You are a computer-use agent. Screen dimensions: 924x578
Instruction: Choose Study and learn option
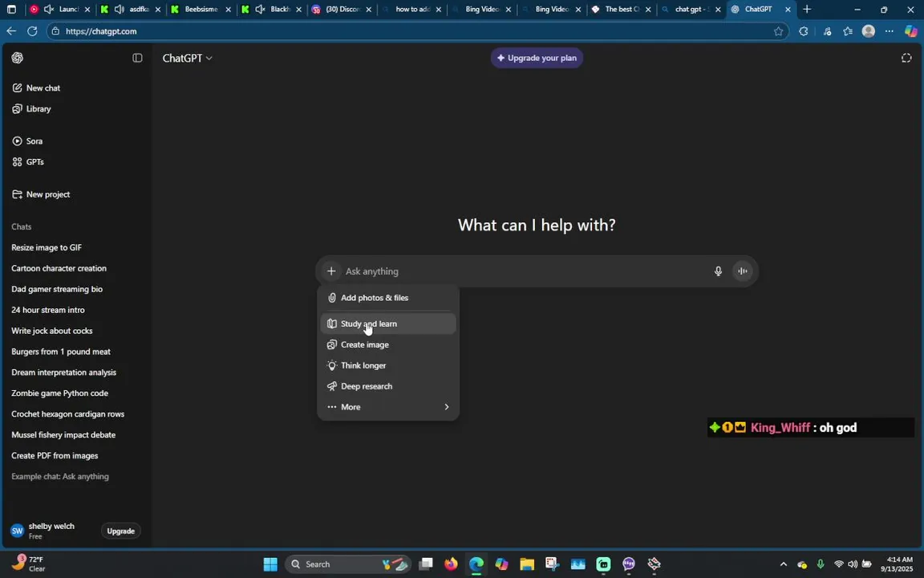pyautogui.click(x=387, y=324)
